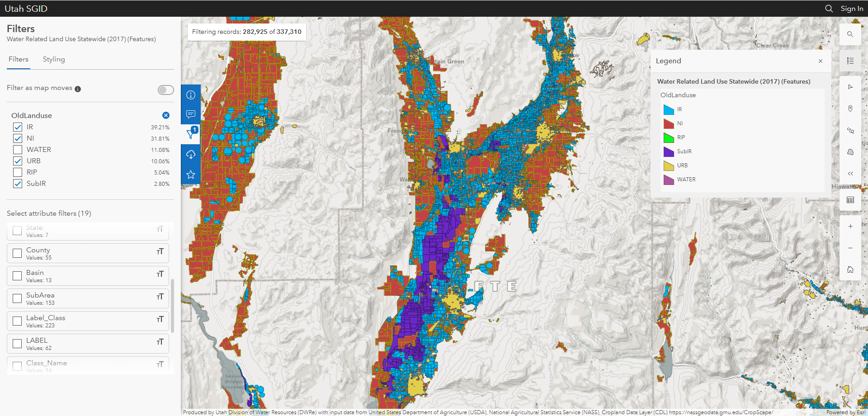The height and width of the screenshot is (416, 868).
Task: Collapse the map tools with double chevron
Action: point(850,174)
